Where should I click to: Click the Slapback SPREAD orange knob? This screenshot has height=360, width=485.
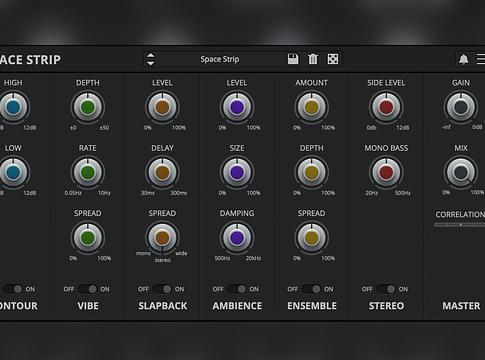162,238
